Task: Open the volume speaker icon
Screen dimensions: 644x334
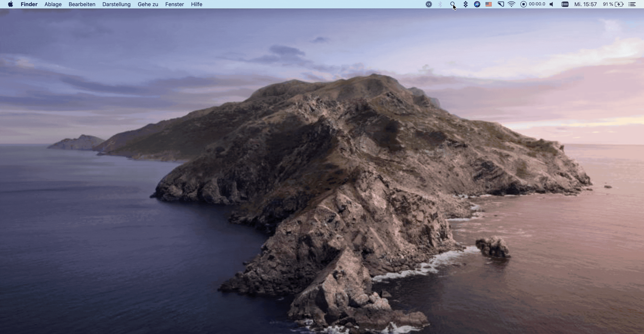Action: (552, 4)
